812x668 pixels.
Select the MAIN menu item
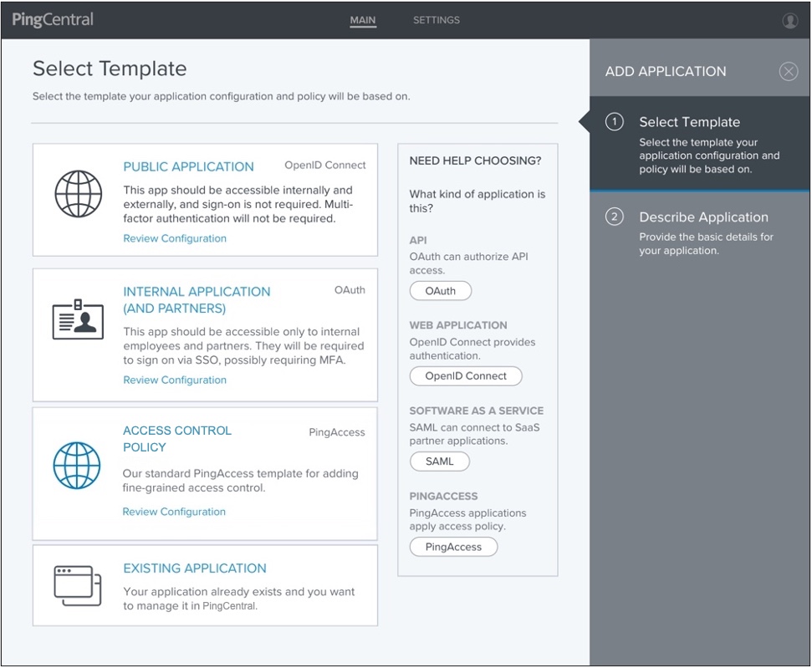362,20
